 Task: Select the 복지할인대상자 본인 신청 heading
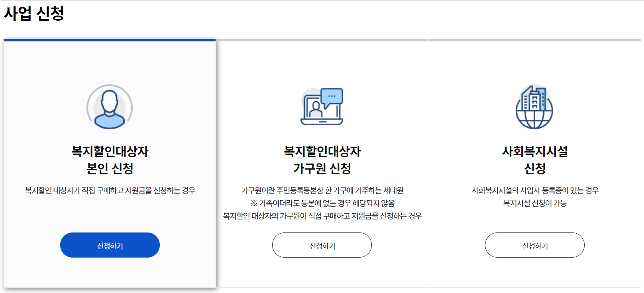pos(110,160)
